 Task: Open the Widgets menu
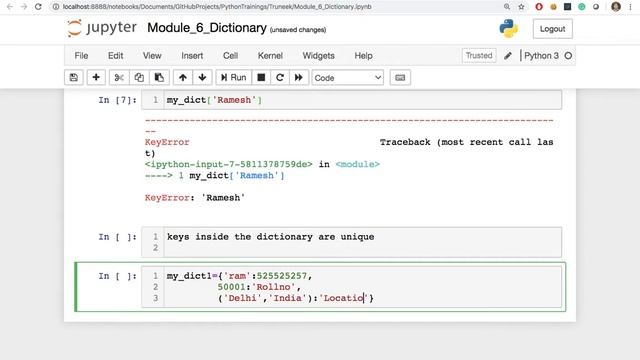(x=318, y=56)
